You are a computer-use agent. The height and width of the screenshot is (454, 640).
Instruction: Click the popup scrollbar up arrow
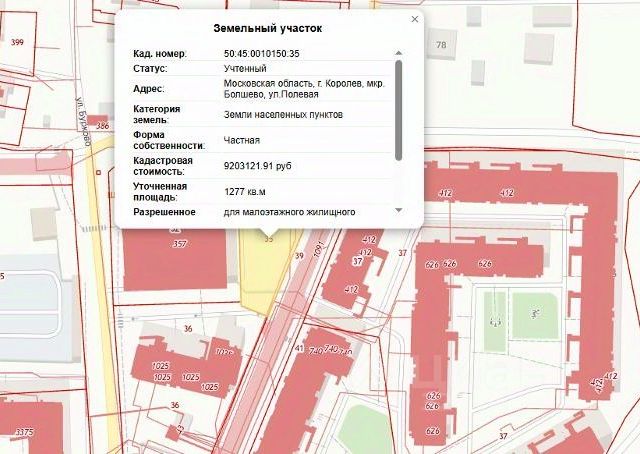tap(399, 53)
